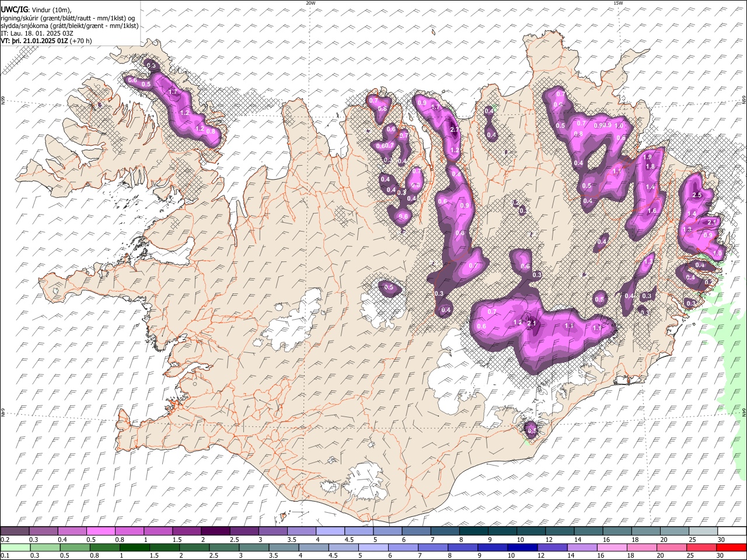Viewport: 747px width, 560px height.
Task: Click the palest green 0.1–0.3 rain legend swatch
Action: (15, 548)
